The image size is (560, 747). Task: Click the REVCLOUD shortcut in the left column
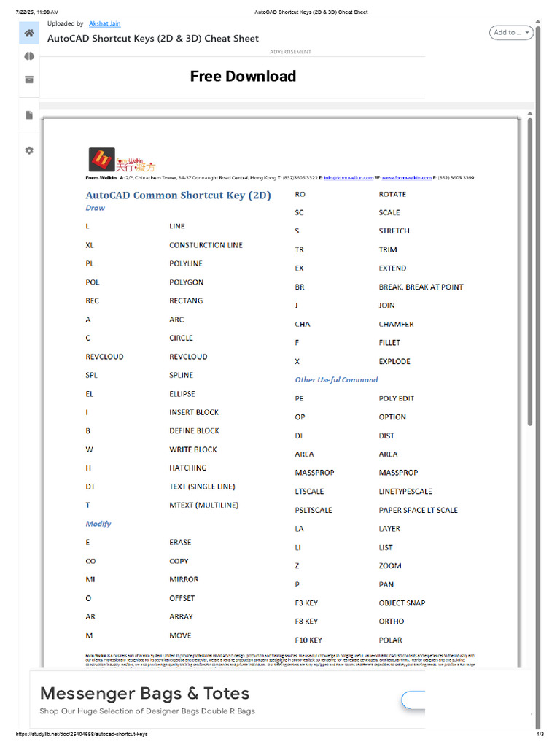[104, 356]
